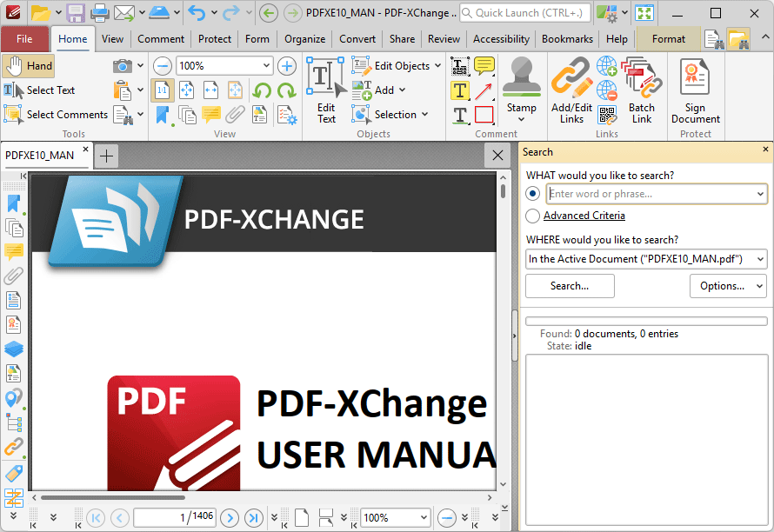Switch to the Comment ribbon tab
This screenshot has height=532, width=774.
pos(160,39)
